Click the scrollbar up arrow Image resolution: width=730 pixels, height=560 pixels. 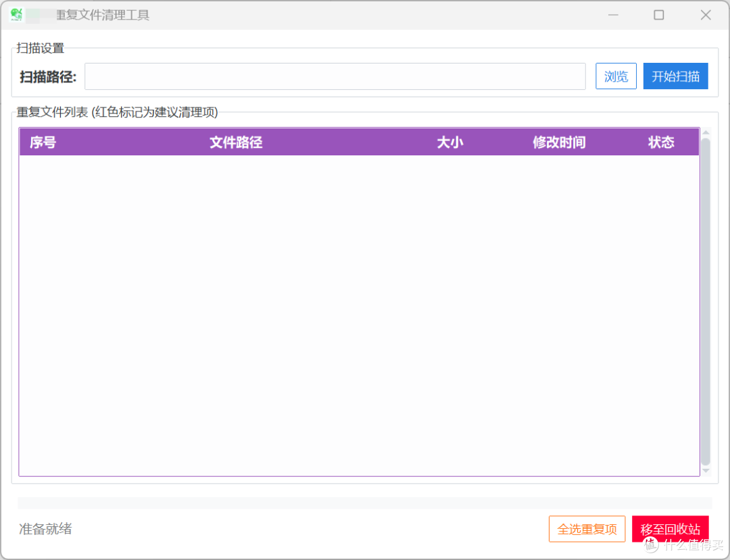point(706,132)
